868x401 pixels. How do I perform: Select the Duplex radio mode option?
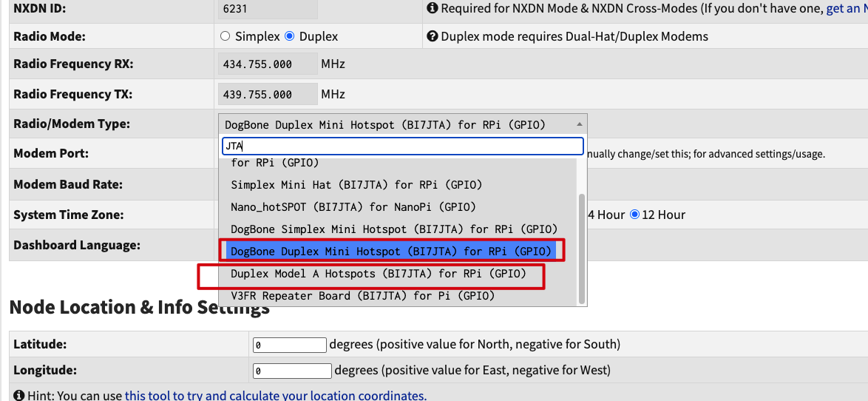290,36
